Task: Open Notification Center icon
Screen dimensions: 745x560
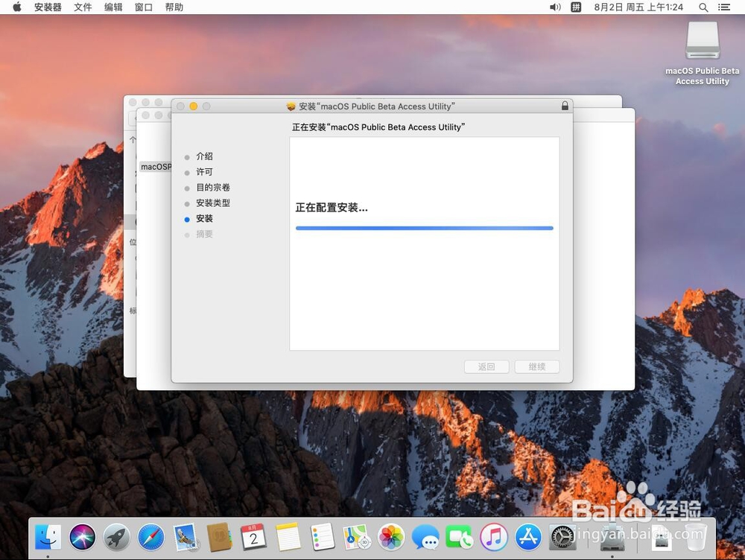Action: coord(724,7)
